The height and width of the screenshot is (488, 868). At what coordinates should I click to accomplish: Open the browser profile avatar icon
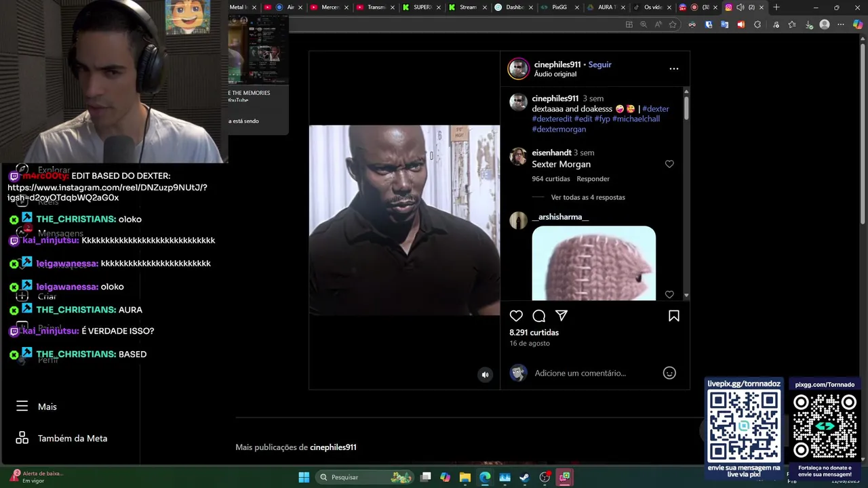(x=825, y=24)
